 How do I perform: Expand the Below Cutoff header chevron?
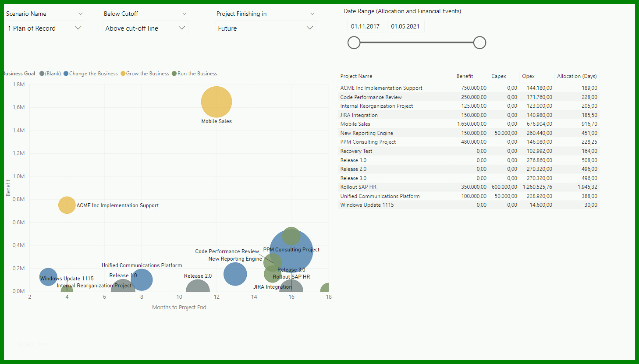point(184,14)
